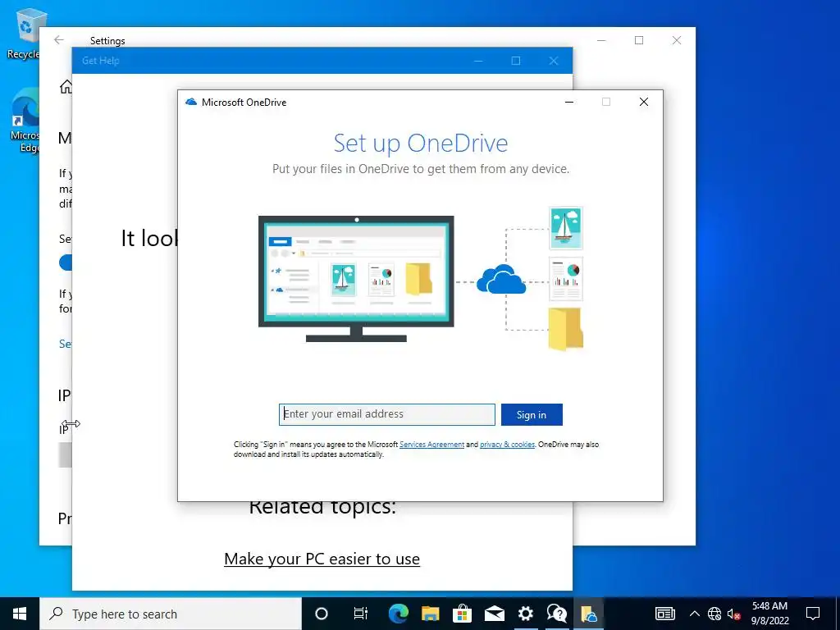Minimize the Settings window
Viewport: 840px width, 630px height.
601,40
